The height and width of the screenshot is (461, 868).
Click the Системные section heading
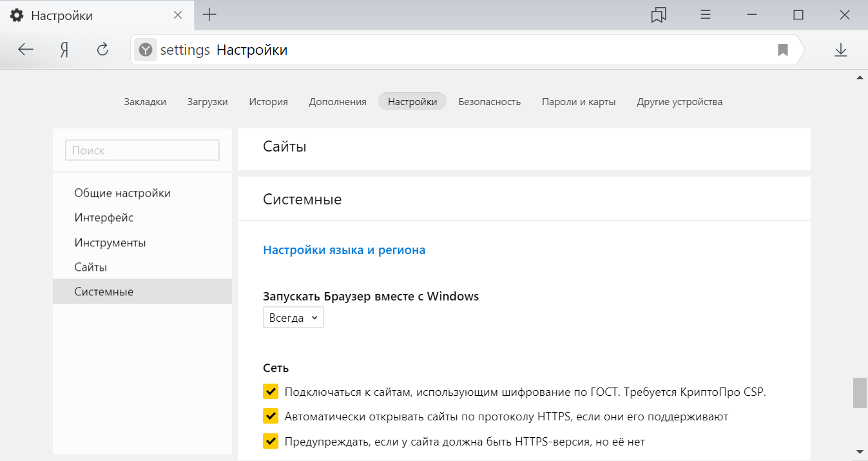[302, 199]
